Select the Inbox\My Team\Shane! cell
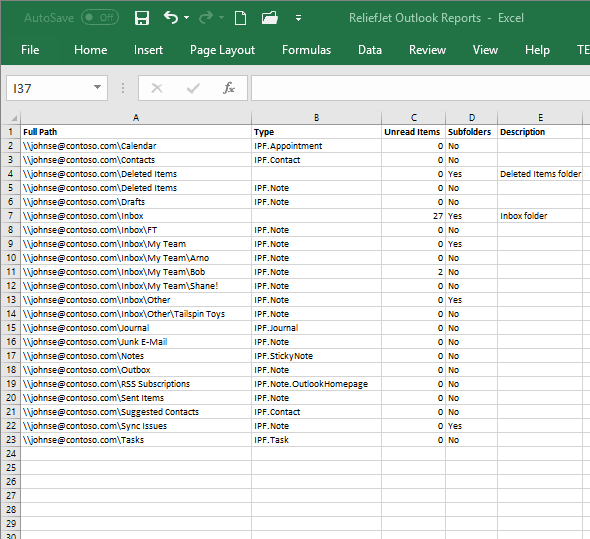The image size is (590, 539). 136,286
